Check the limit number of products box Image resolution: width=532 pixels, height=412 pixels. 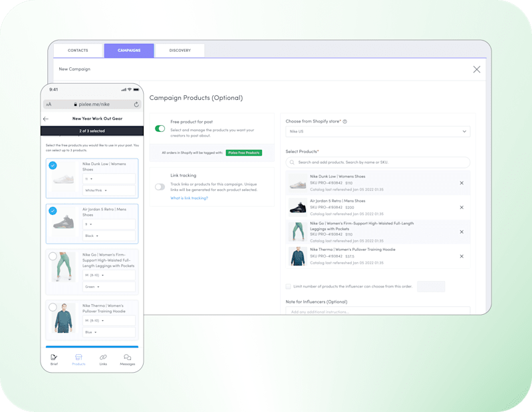point(288,286)
